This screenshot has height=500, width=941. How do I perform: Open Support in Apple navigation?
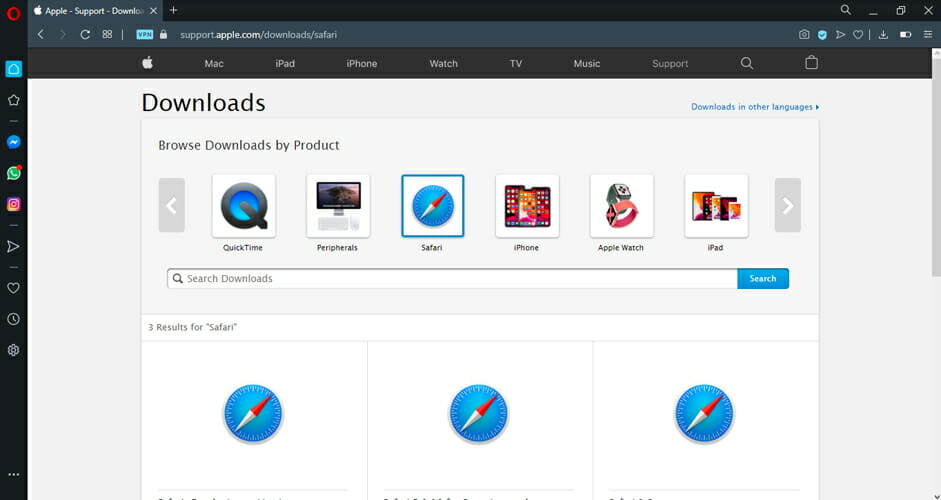pyautogui.click(x=670, y=64)
